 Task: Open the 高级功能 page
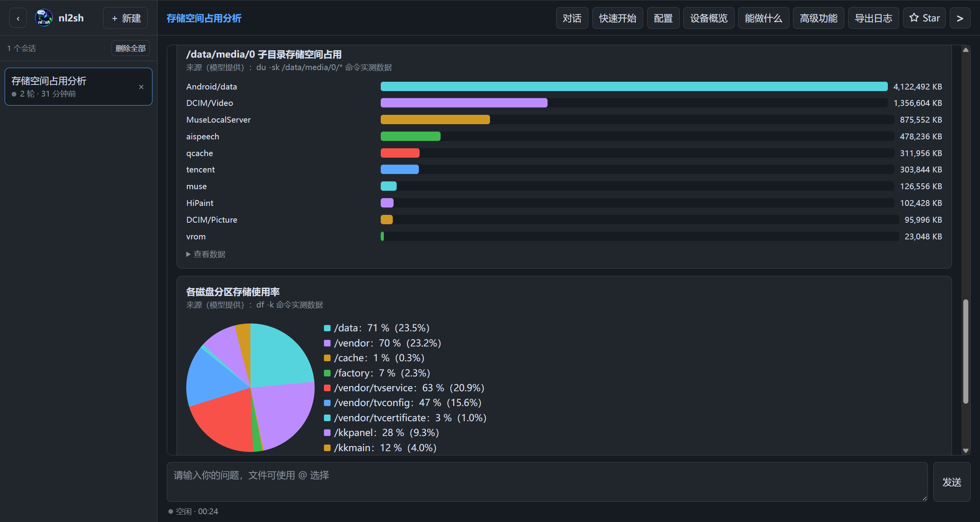818,18
